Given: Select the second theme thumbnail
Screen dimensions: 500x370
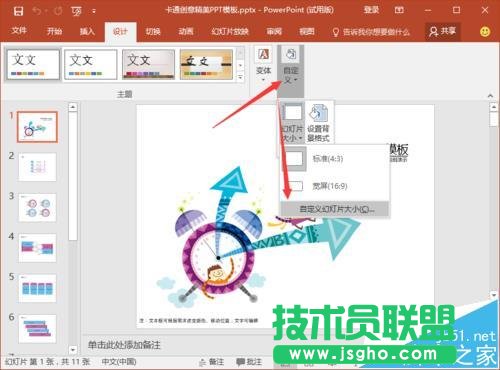Looking at the screenshot, I should 90,65.
